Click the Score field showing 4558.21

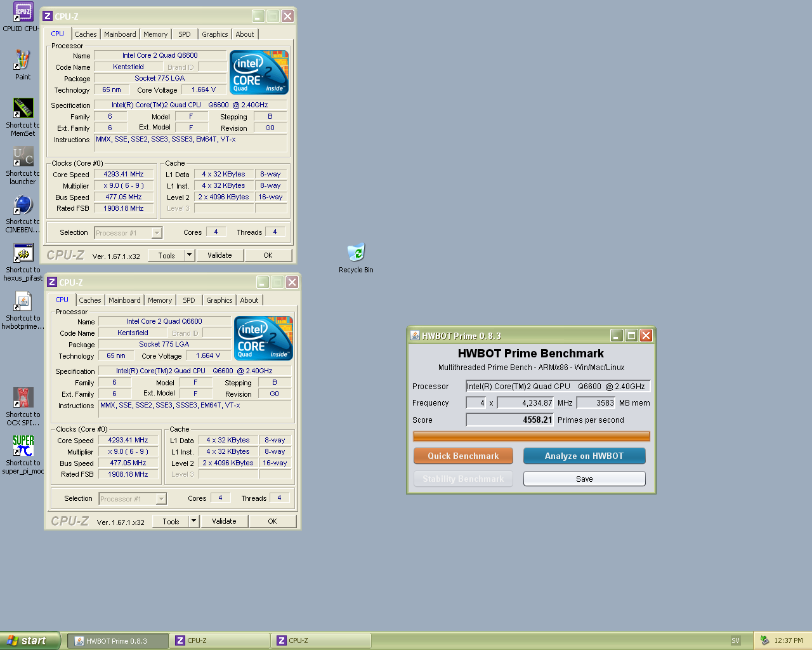510,420
